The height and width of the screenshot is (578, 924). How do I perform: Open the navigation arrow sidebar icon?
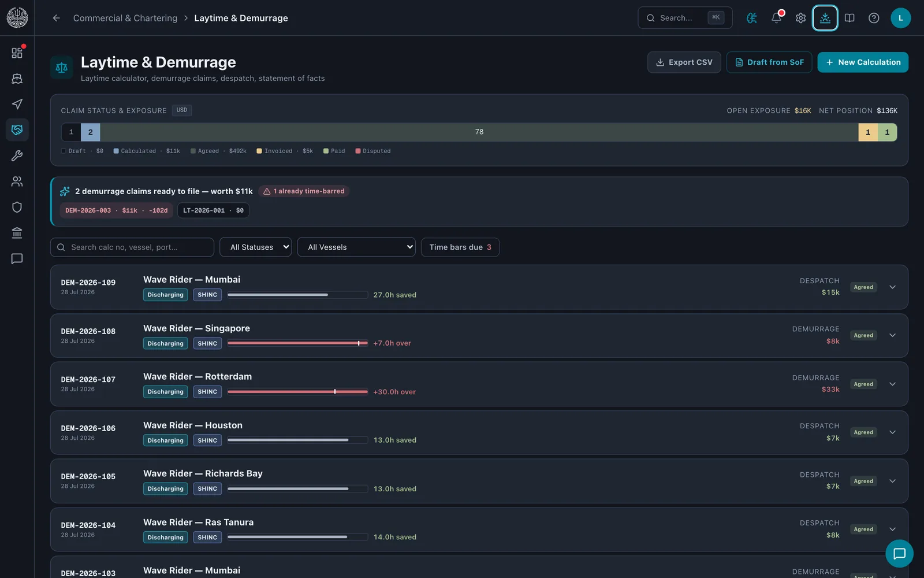[x=17, y=104]
